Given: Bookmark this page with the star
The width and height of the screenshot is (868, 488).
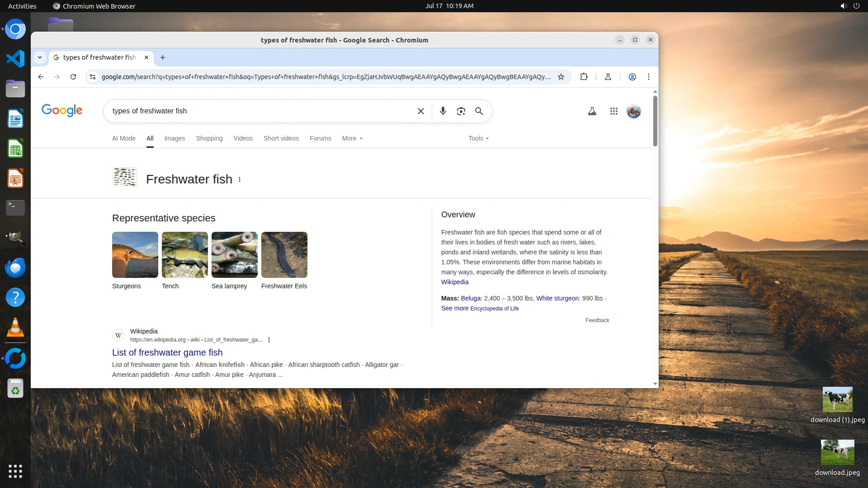Looking at the screenshot, I should (x=561, y=77).
